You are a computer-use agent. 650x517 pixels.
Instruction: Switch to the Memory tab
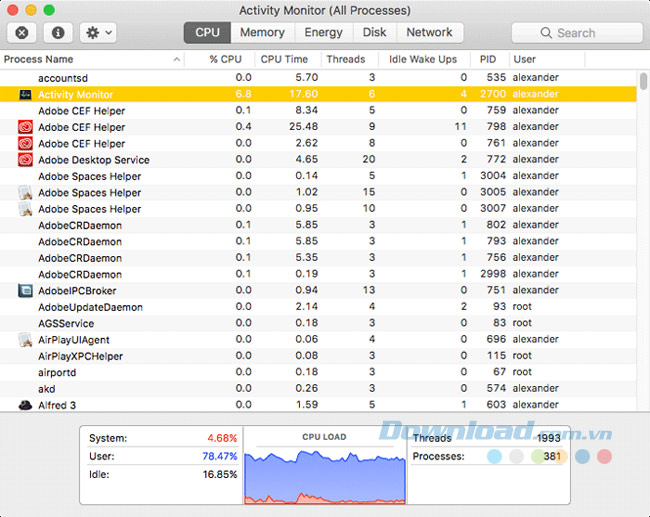click(x=262, y=32)
